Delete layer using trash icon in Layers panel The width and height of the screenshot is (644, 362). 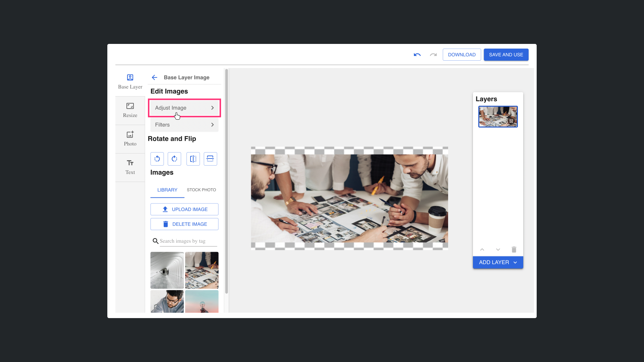click(514, 250)
